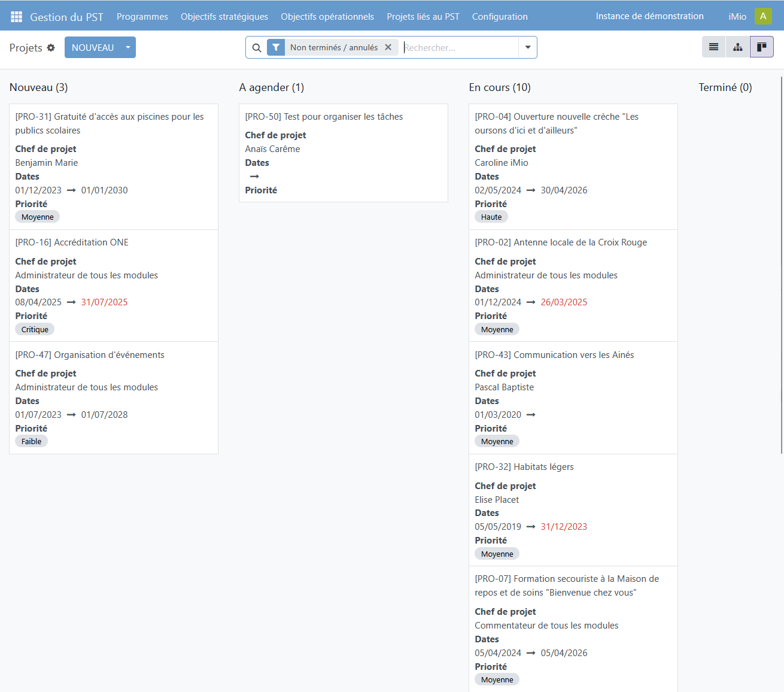Click the Critique priority tag
The image size is (784, 692).
click(x=35, y=329)
